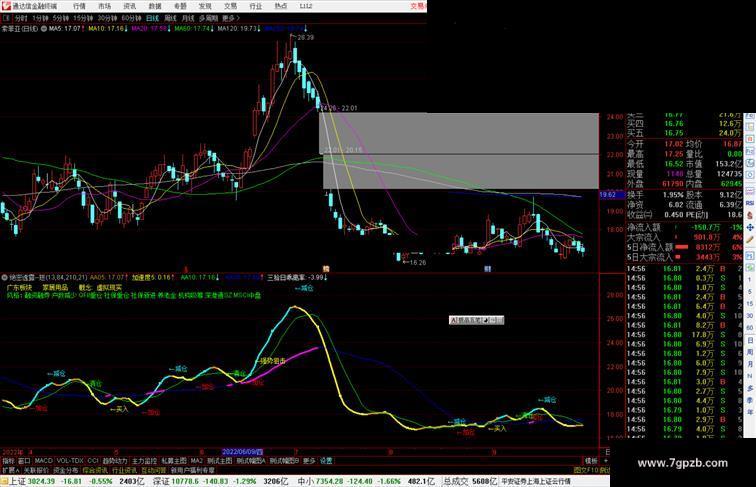Select the 30分钟 period
Image resolution: width=756 pixels, height=487 pixels.
point(107,18)
